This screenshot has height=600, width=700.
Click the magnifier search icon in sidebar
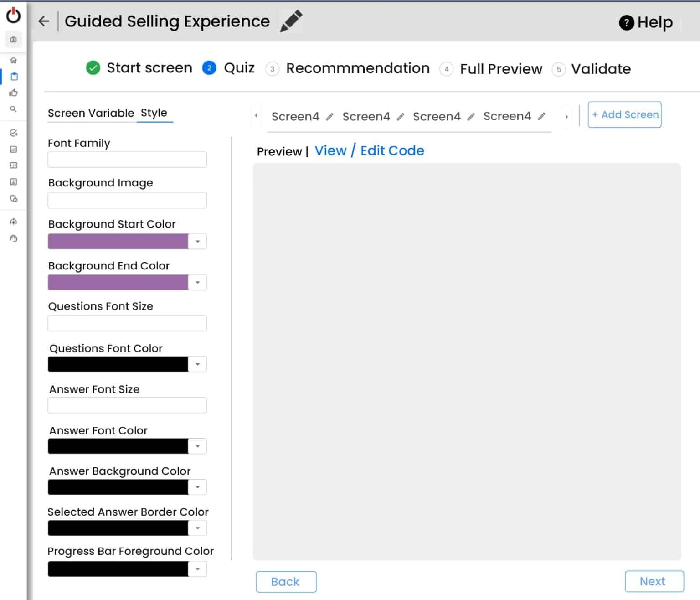(14, 109)
